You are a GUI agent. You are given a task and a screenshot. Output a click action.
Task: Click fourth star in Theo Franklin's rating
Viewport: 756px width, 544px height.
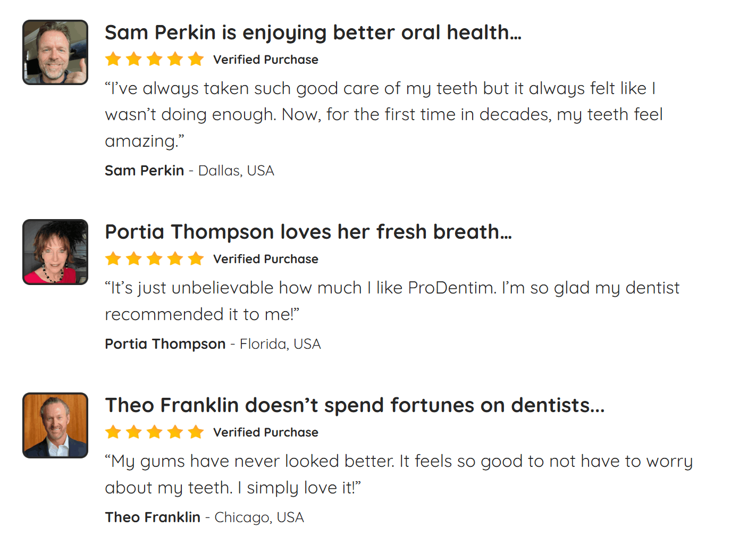(x=175, y=432)
